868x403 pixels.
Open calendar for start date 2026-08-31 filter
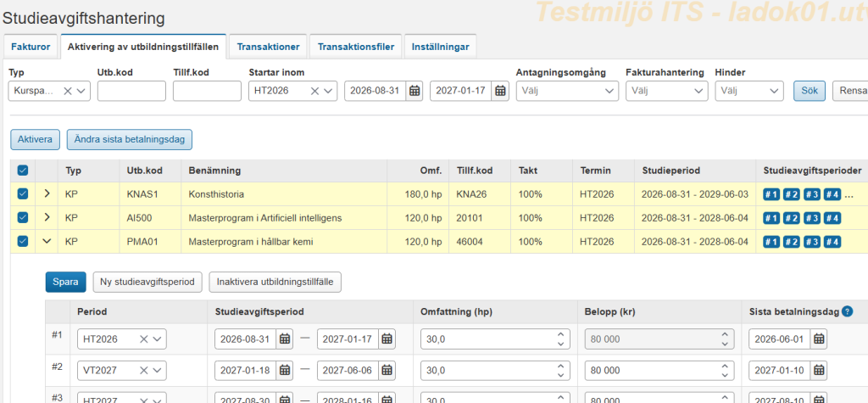pos(414,91)
